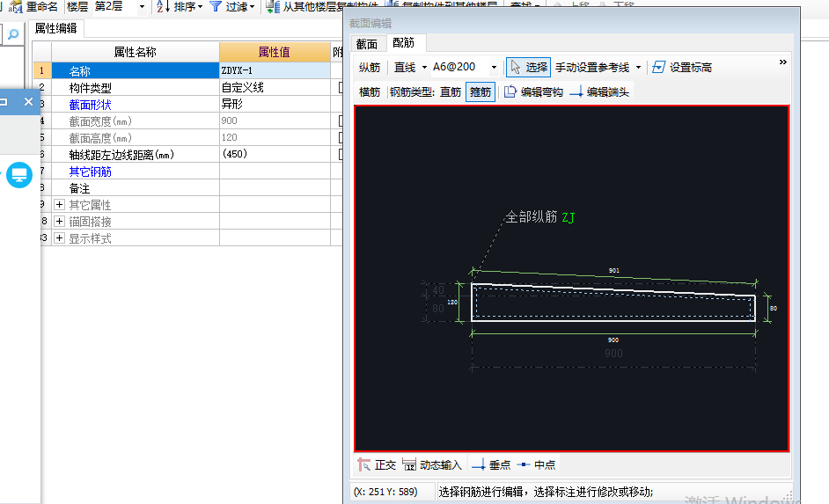Select the 属性编辑 tab
829x504 pixels.
click(x=56, y=28)
